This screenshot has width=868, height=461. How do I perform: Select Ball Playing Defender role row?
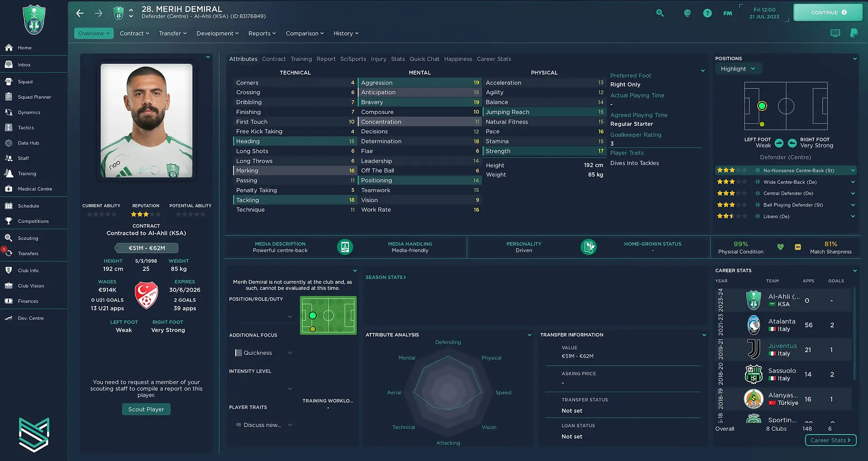coord(786,205)
